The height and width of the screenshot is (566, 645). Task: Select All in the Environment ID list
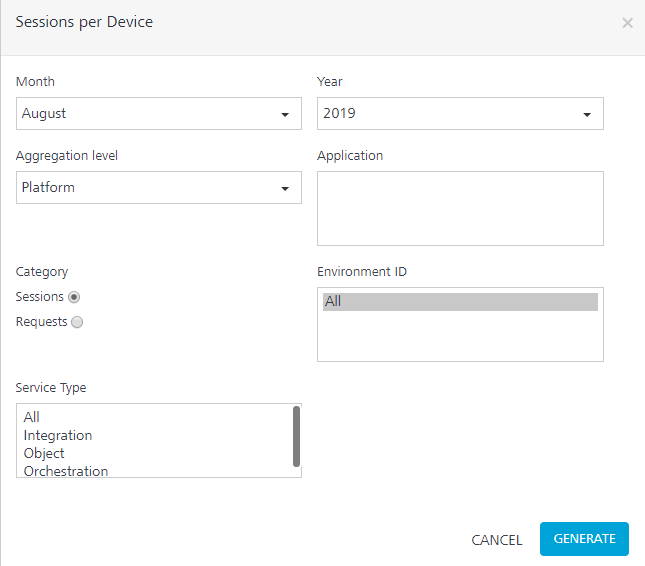click(x=460, y=301)
